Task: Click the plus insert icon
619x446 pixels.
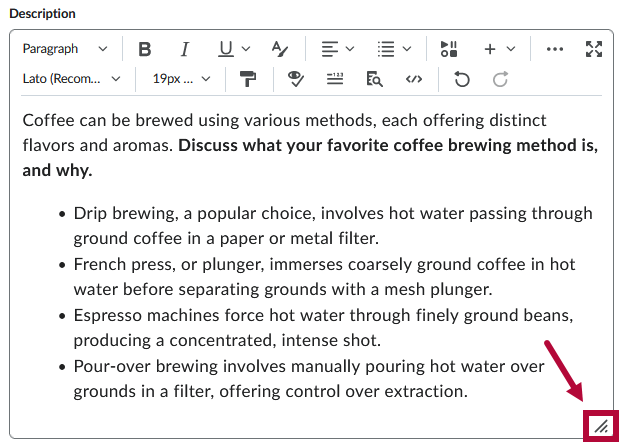Action: click(x=490, y=49)
